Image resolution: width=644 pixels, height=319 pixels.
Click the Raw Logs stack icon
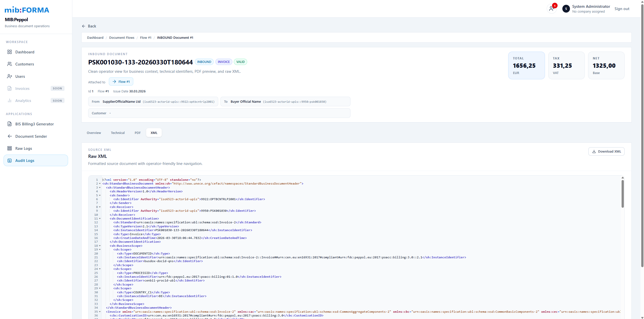pos(10,148)
